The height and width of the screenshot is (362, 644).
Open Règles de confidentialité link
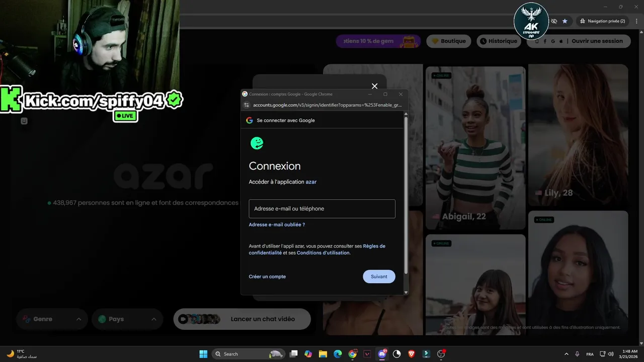tap(317, 249)
